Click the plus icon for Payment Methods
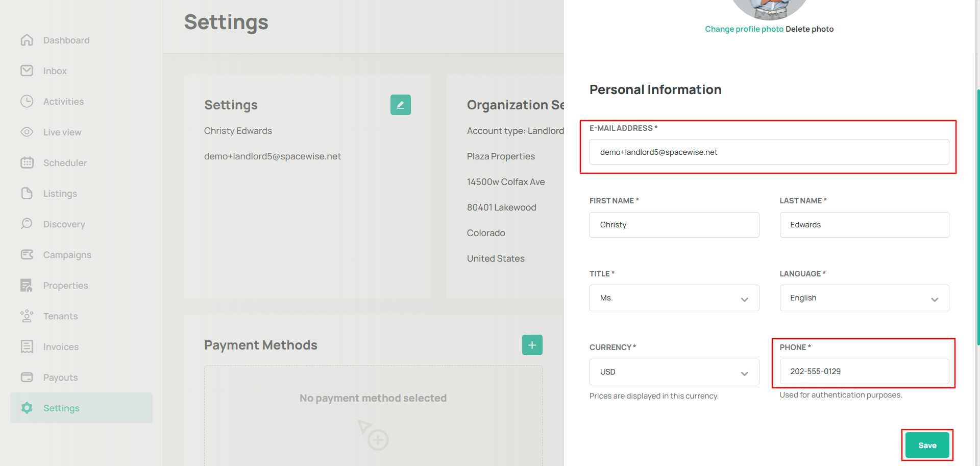 click(x=532, y=345)
